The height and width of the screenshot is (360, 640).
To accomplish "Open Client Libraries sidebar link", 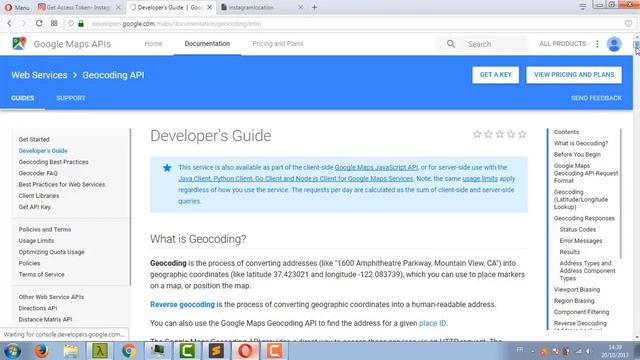I will (39, 196).
